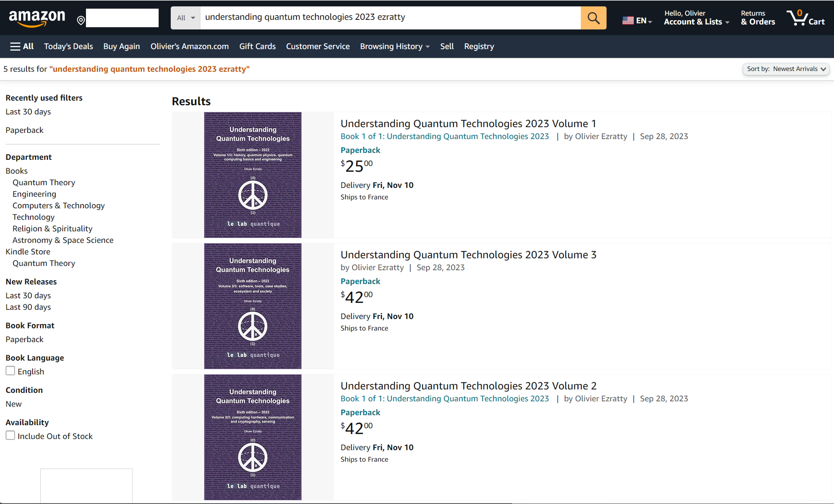Viewport: 834px width, 504px height.
Task: Open Today's Deals
Action: (68, 46)
